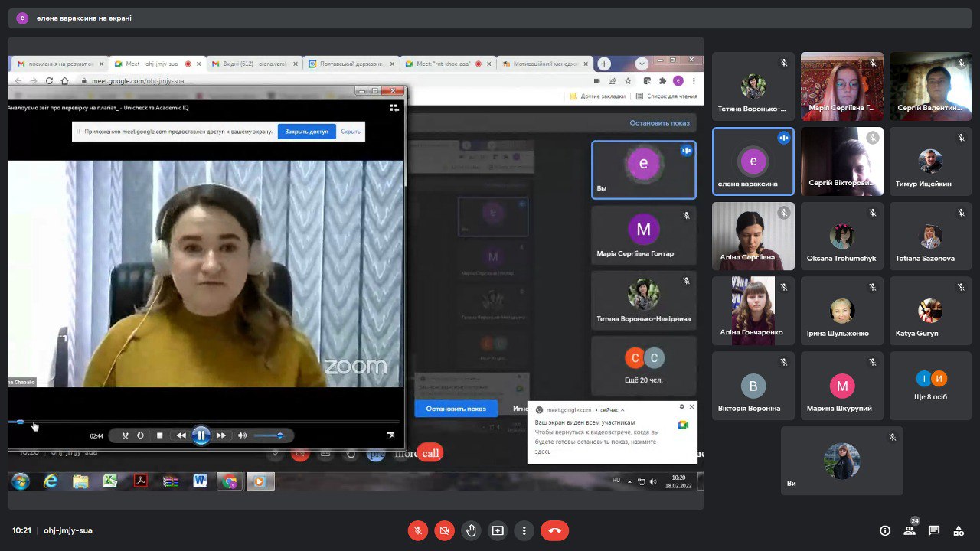980x551 pixels.
Task: Open meeting details info icon
Action: (x=885, y=530)
